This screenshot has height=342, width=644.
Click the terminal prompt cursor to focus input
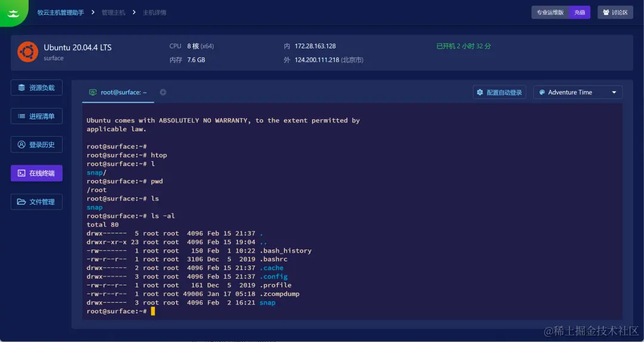point(153,311)
